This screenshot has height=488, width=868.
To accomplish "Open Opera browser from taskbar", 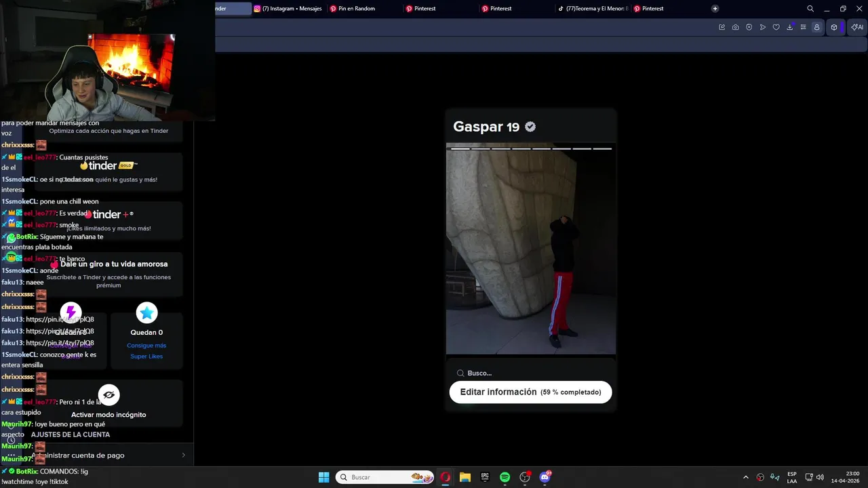I will coord(446,477).
